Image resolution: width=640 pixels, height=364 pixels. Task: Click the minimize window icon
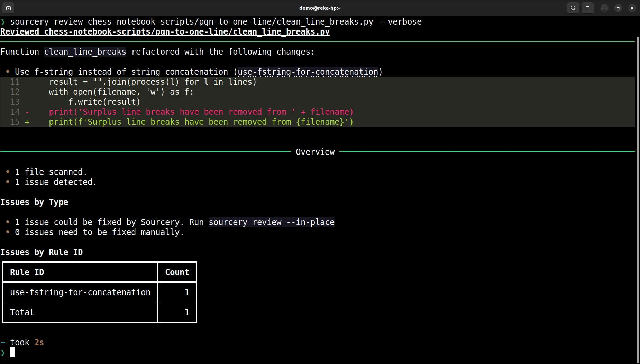tap(604, 8)
